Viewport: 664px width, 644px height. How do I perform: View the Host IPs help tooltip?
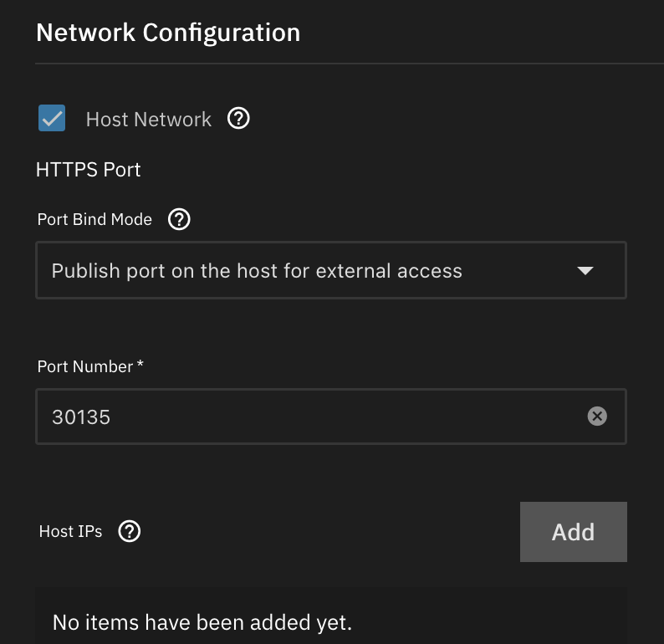click(x=130, y=531)
